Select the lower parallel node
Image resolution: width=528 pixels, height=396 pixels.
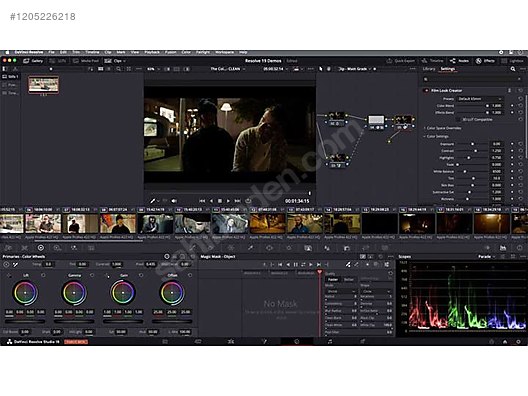tap(337, 160)
